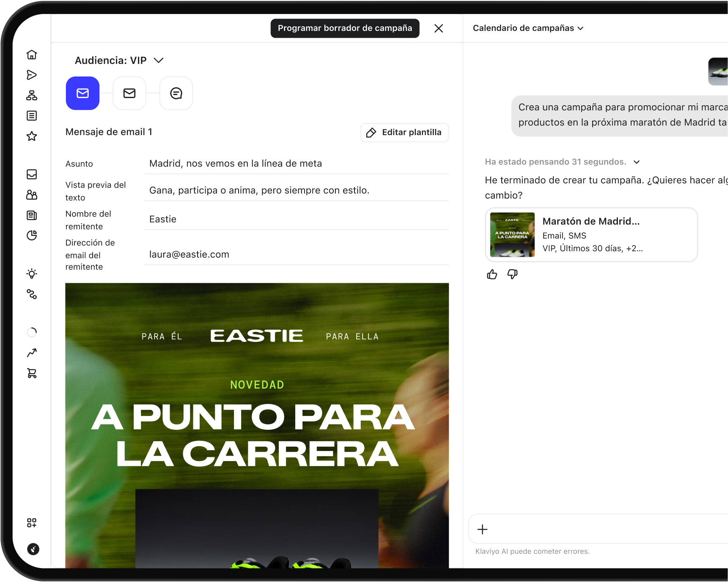Click the shoe image thumbnail in the chat
Screen dimensions: 728x582
point(718,71)
